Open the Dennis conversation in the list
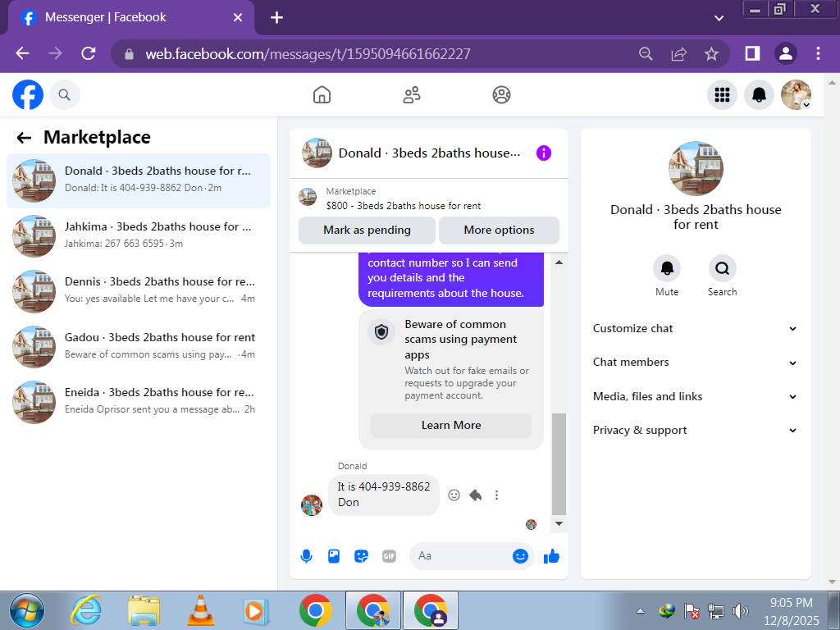Image resolution: width=840 pixels, height=630 pixels. tap(138, 291)
